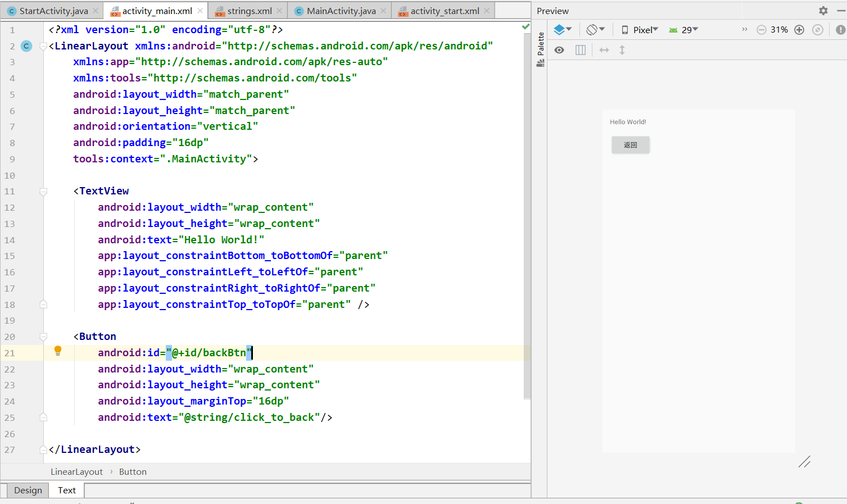Screen dimensions: 847x504
Task: Click the resize handle at preview bottom corner
Action: (805, 462)
